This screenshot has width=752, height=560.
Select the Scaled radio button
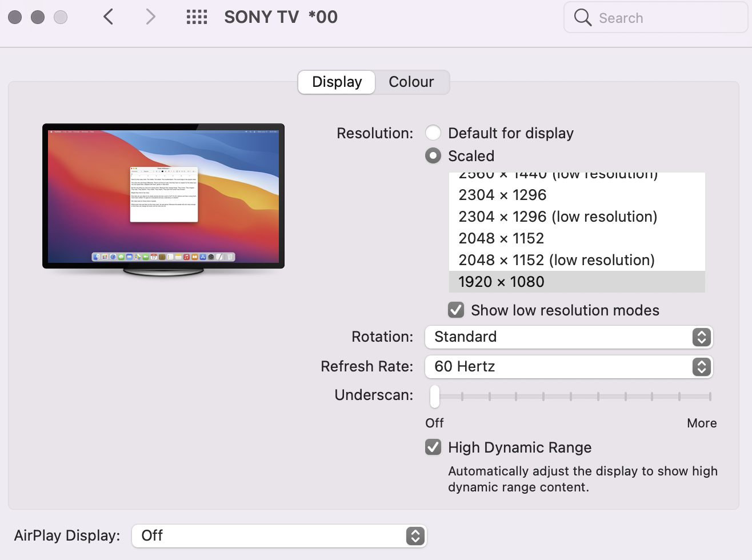coord(433,155)
